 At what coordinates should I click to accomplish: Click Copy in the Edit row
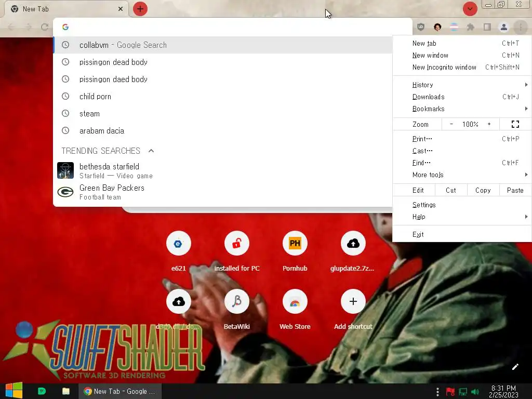(483, 190)
